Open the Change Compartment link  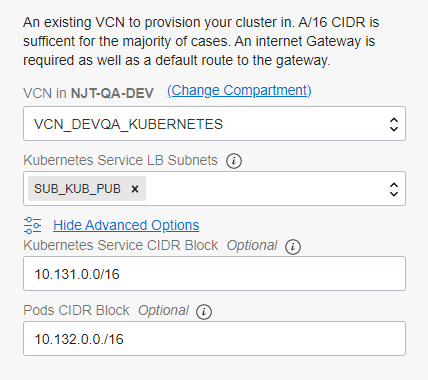pyautogui.click(x=239, y=91)
